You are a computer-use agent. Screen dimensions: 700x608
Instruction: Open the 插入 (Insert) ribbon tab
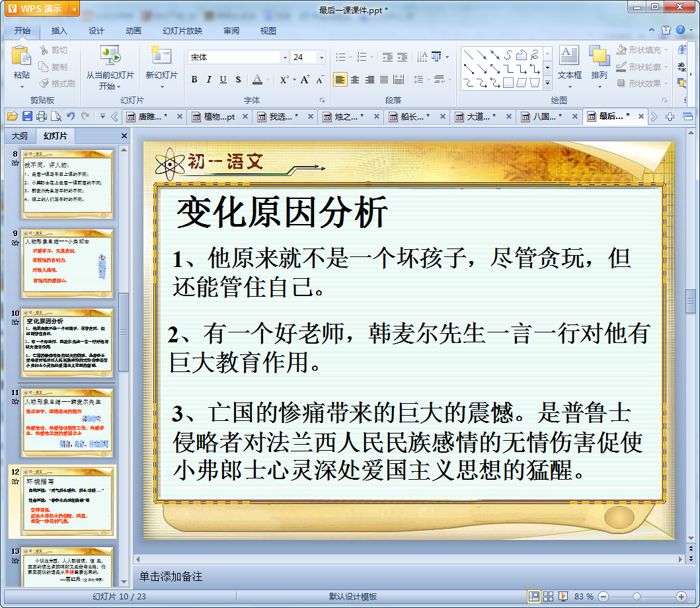point(59,31)
